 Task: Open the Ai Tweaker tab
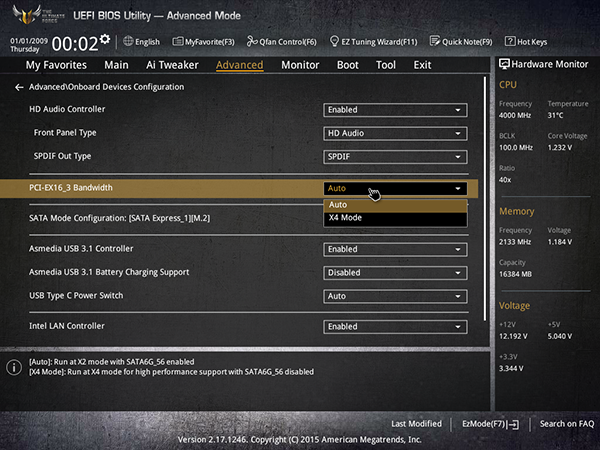(172, 65)
